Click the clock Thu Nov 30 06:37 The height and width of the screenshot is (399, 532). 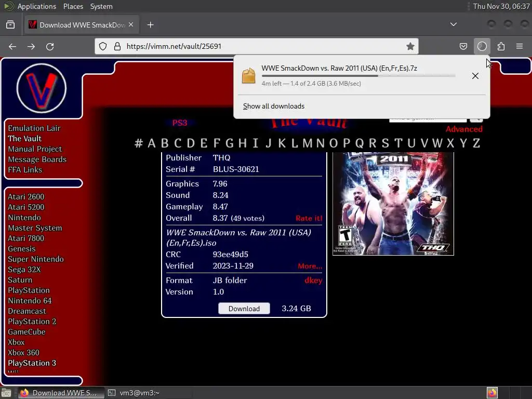(501, 6)
